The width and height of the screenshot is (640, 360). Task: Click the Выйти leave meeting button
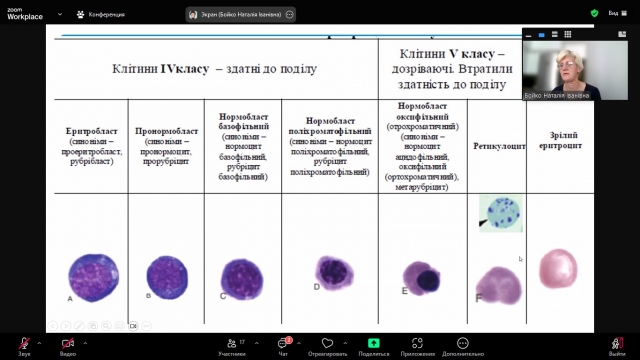point(617,347)
